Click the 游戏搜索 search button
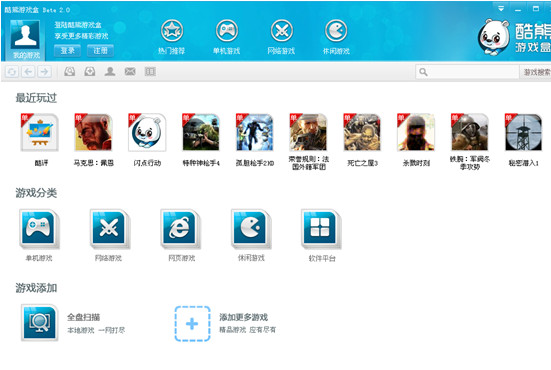Screen dimensions: 551x370 pyautogui.click(x=536, y=72)
